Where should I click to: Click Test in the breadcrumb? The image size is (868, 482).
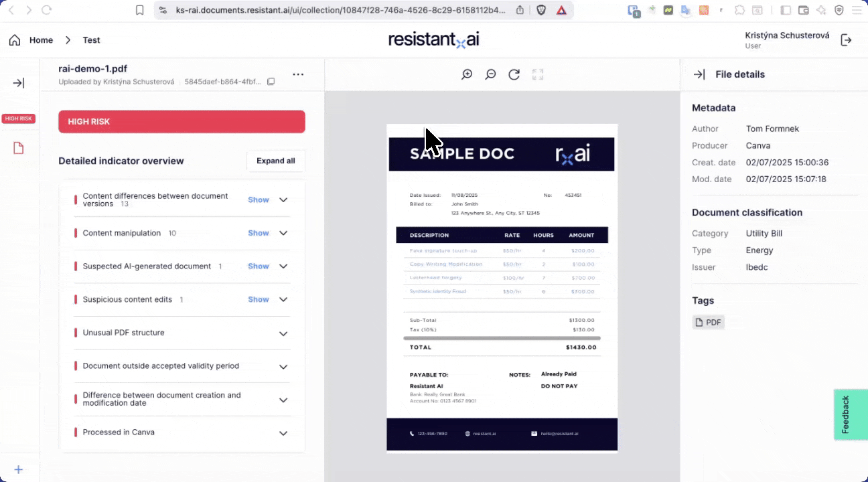coord(91,40)
